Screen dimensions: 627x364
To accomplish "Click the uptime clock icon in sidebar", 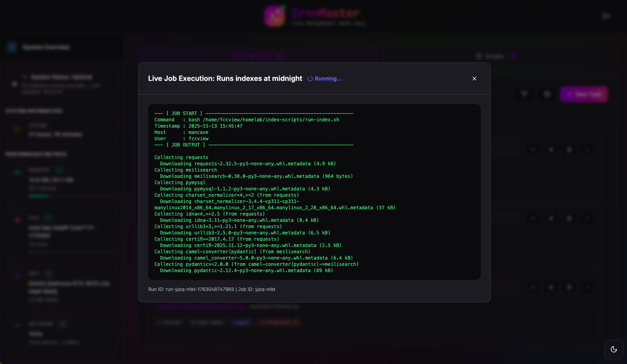I will pyautogui.click(x=17, y=129).
